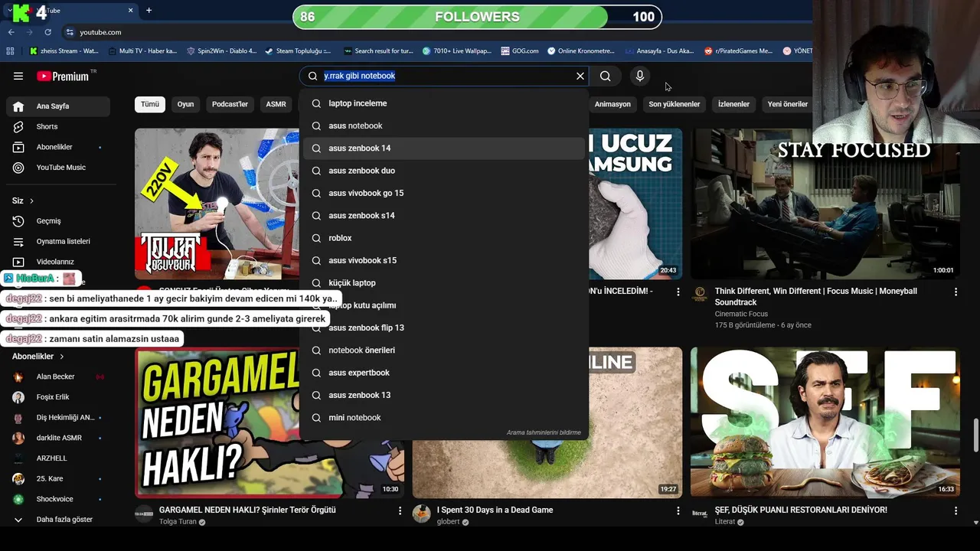Open options for 'I Spent 30 Days' video
The image size is (980, 551).
coord(678,510)
